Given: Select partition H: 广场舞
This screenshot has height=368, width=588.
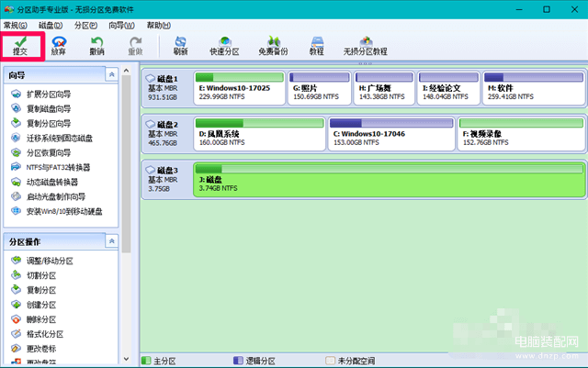Looking at the screenshot, I should click(x=384, y=88).
